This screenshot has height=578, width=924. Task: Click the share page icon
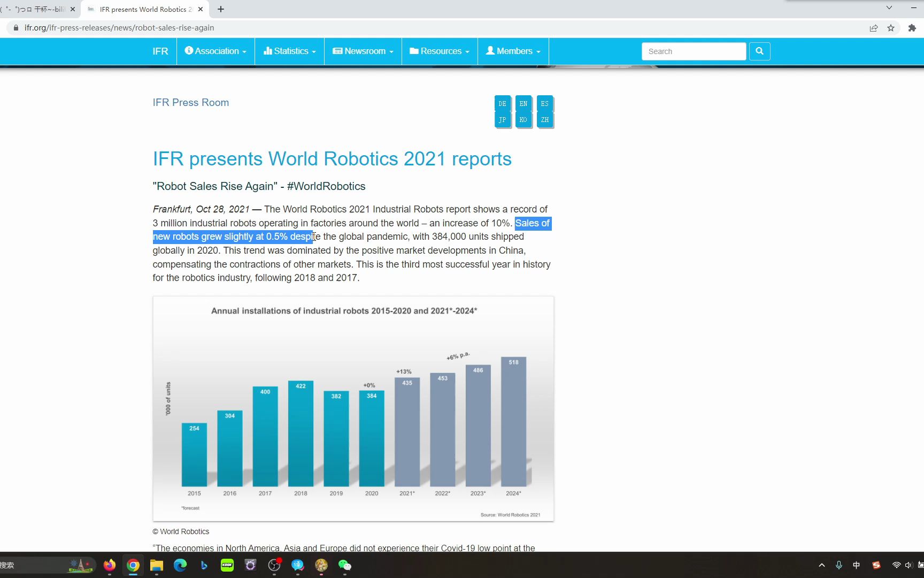874,28
